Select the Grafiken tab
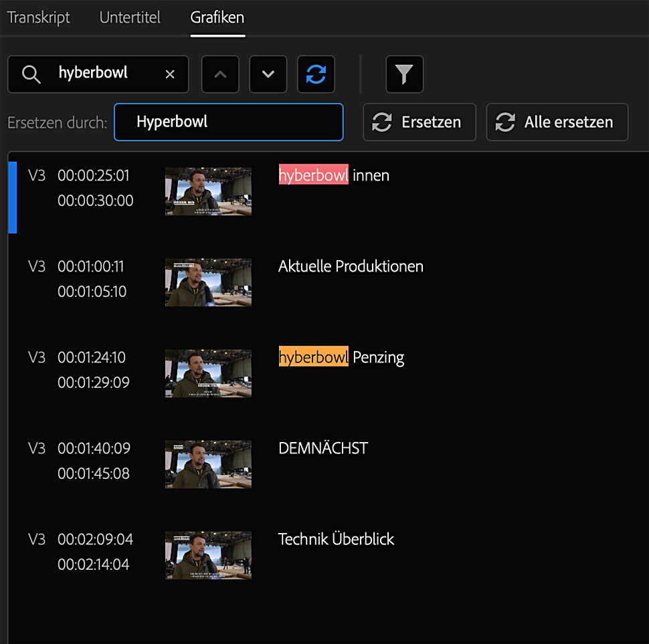The height and width of the screenshot is (644, 649). click(x=217, y=17)
